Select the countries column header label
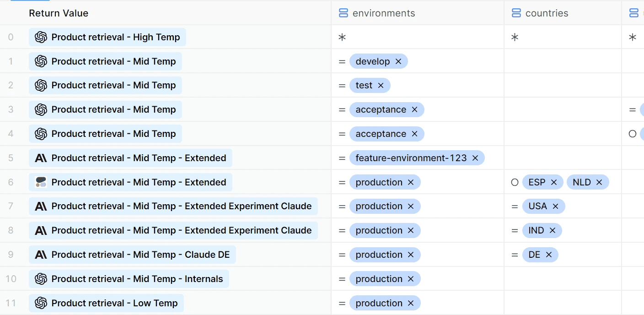The image size is (644, 315). point(547,13)
